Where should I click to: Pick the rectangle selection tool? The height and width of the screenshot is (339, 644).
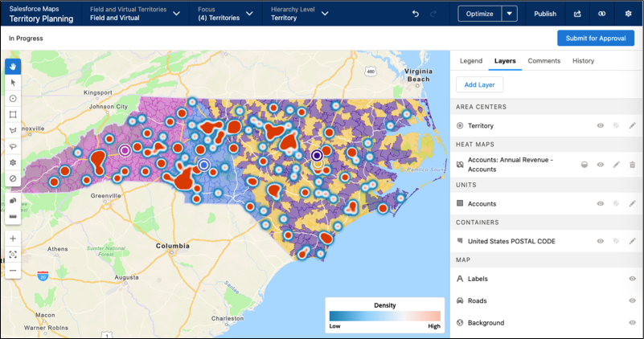[13, 114]
